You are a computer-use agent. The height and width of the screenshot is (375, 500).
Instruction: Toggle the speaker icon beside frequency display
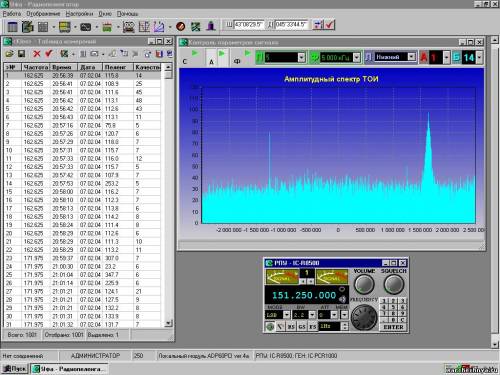(343, 299)
